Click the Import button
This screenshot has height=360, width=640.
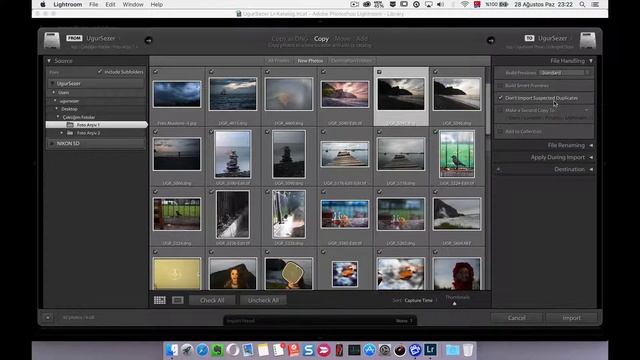click(571, 318)
